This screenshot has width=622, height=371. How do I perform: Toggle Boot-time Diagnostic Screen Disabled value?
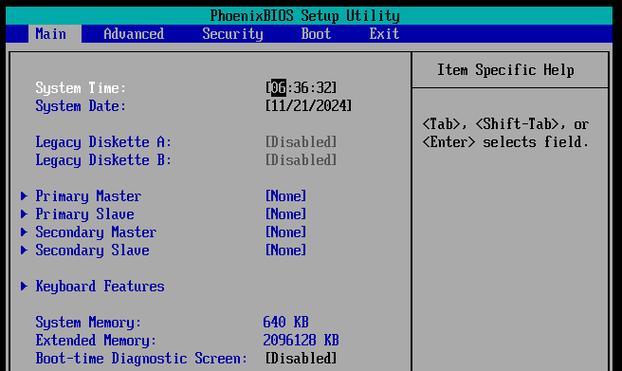pos(301,358)
